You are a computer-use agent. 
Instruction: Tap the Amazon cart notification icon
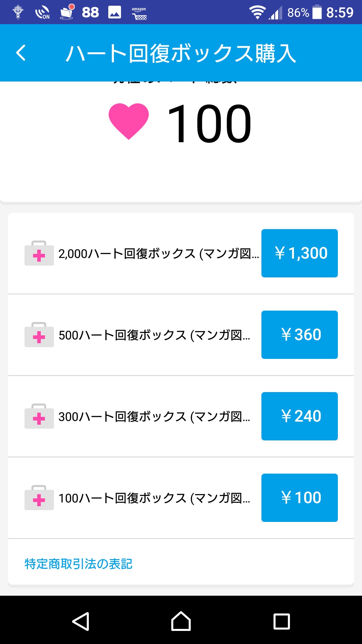[139, 13]
